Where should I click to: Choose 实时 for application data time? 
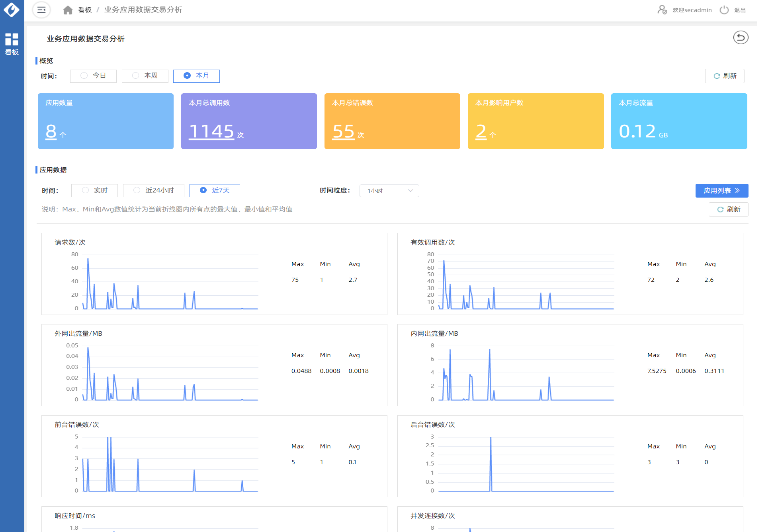pyautogui.click(x=95, y=191)
